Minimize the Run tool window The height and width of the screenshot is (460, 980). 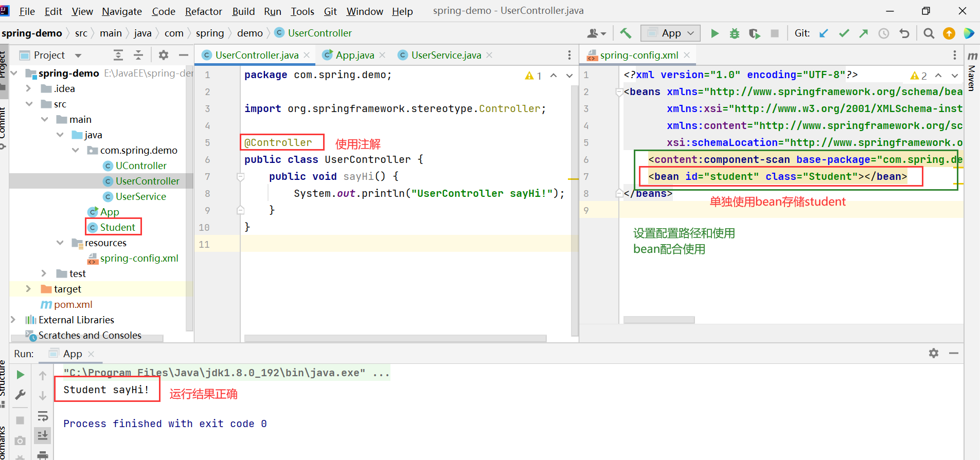pyautogui.click(x=954, y=353)
